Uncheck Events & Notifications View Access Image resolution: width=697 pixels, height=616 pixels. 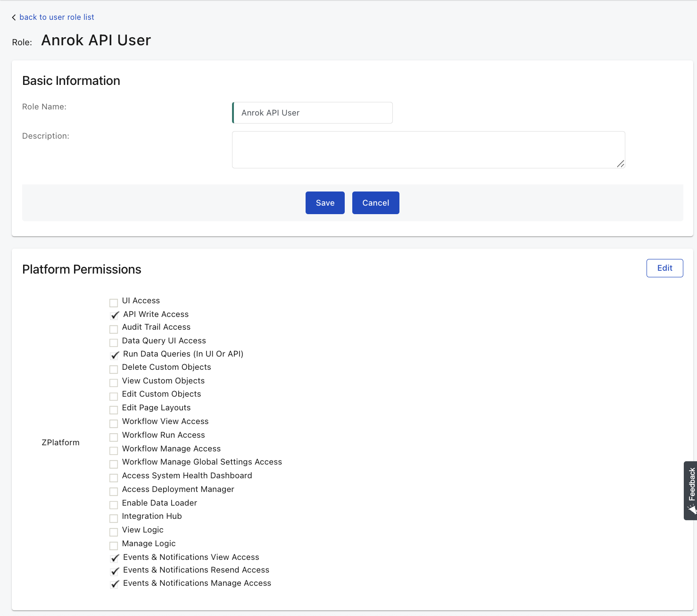click(x=115, y=558)
